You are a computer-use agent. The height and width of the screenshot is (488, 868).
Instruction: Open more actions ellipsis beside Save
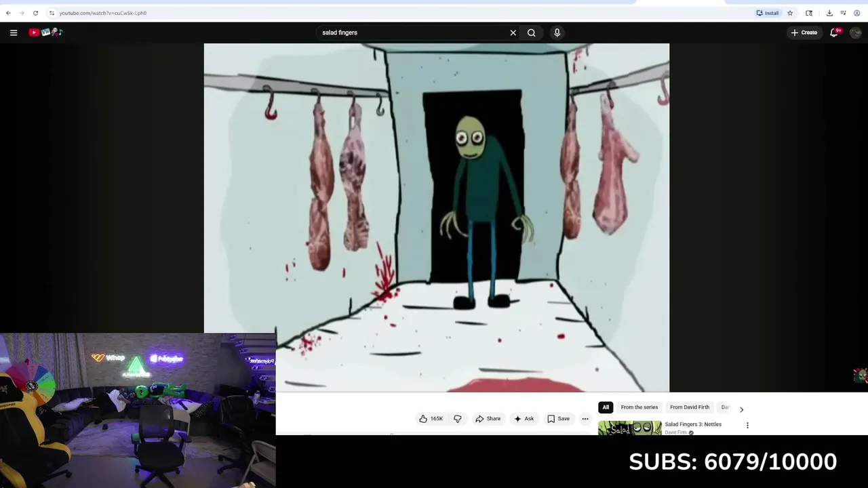click(585, 419)
